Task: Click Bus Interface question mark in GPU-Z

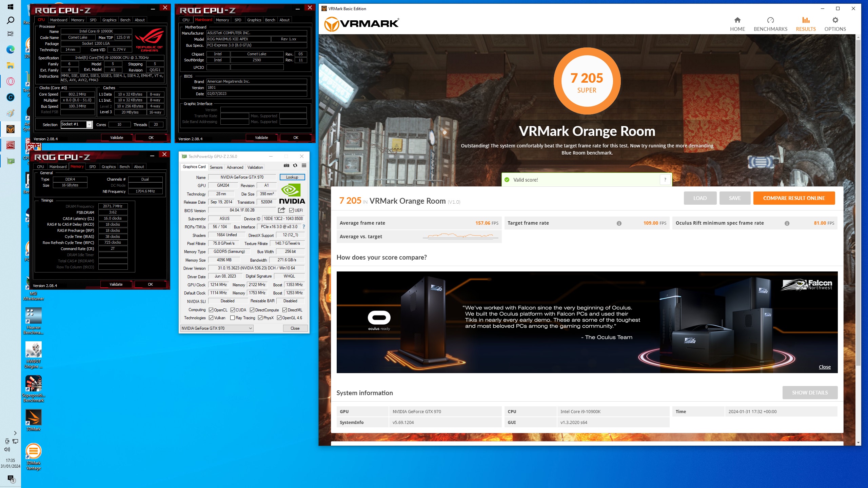Action: (x=304, y=227)
